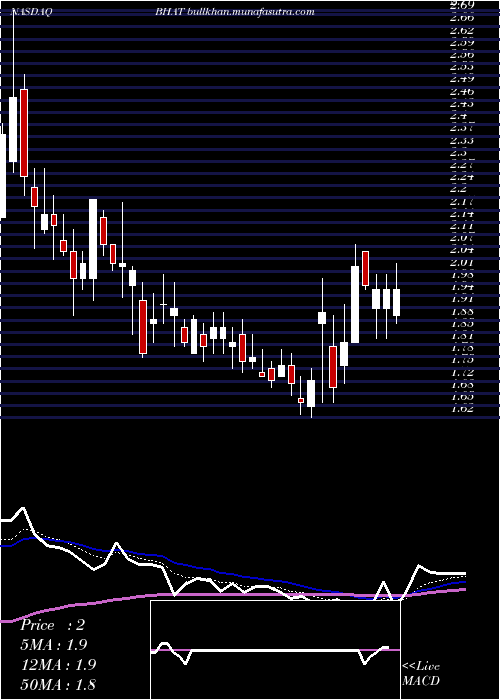Click the 2.3 price axis label
The image size is (500, 700).
click(x=462, y=152)
